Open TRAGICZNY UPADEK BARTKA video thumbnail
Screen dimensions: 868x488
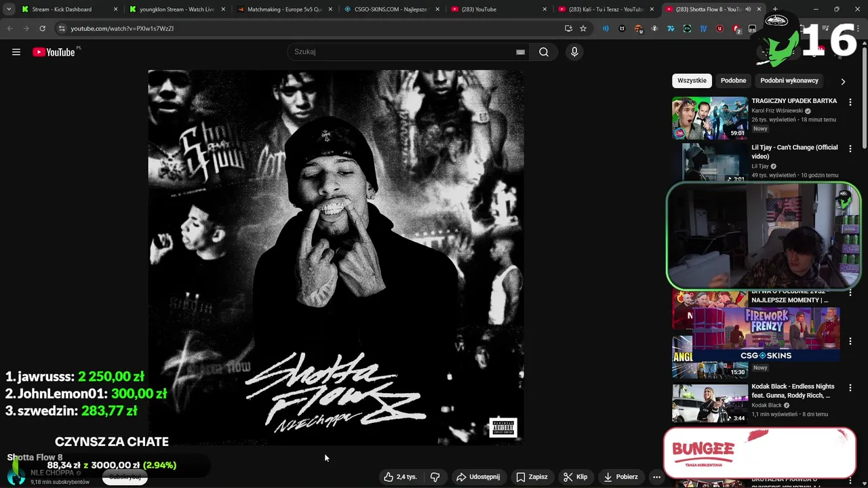(x=710, y=118)
